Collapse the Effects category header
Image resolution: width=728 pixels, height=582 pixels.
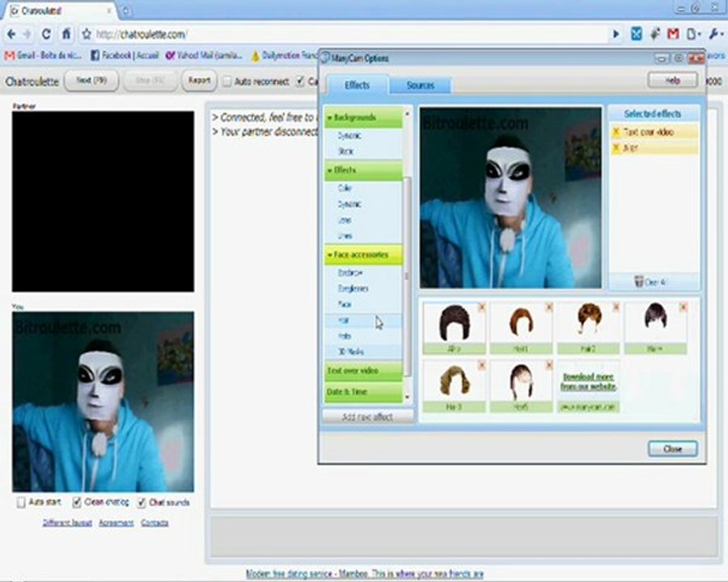coord(363,171)
